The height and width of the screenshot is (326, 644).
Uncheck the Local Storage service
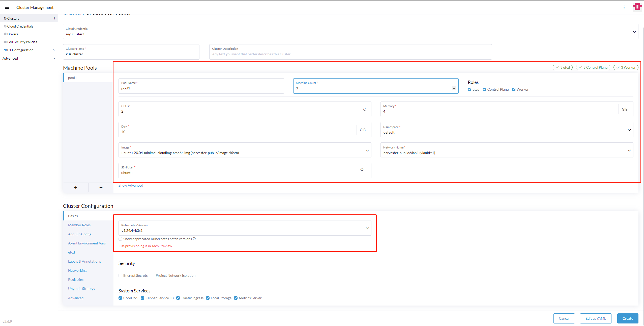tap(208, 298)
